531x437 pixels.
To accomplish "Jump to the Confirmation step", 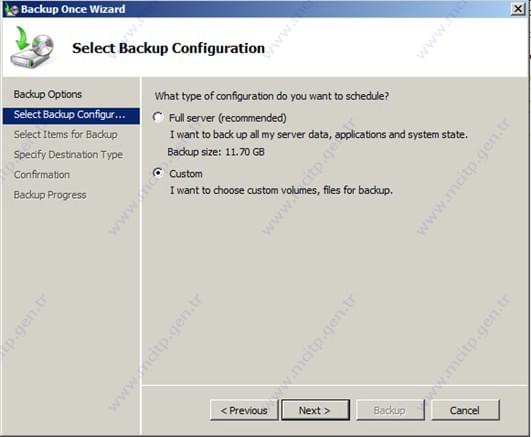I will tap(42, 175).
